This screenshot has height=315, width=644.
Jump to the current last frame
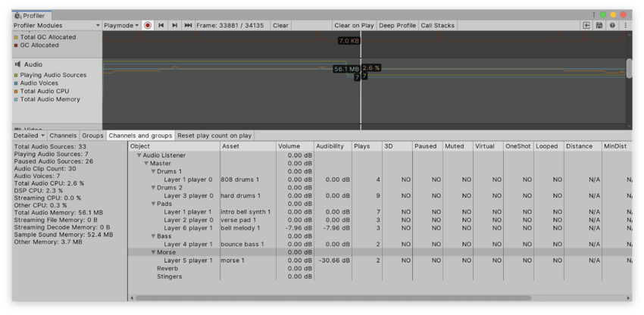(188, 26)
